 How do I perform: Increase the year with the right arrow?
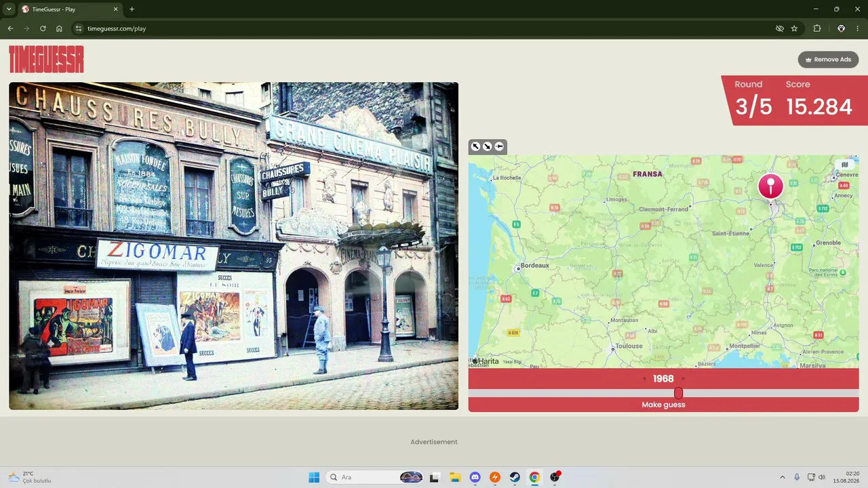(x=683, y=379)
